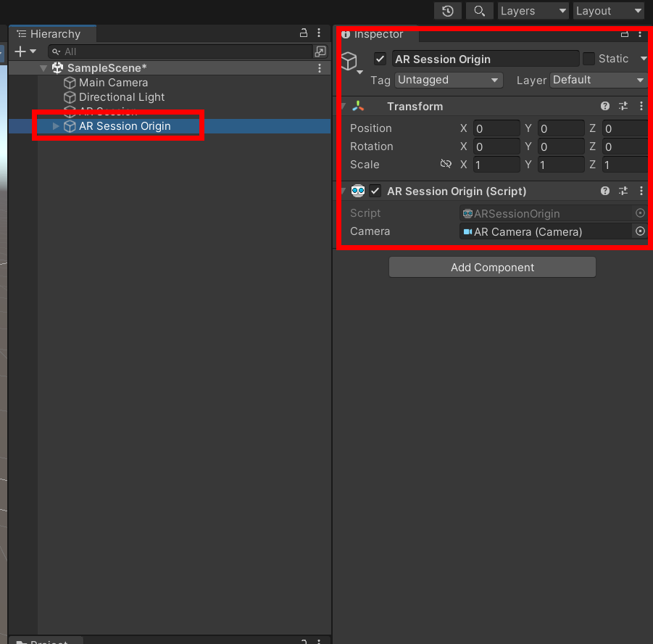Click the Rotation property label
Image resolution: width=653 pixels, height=644 pixels.
[x=372, y=146]
